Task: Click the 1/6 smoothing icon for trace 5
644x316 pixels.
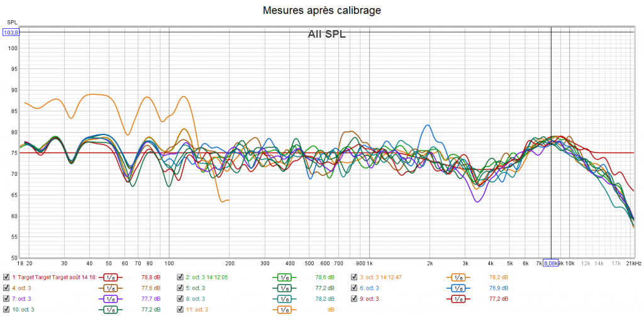Action: pos(284,288)
